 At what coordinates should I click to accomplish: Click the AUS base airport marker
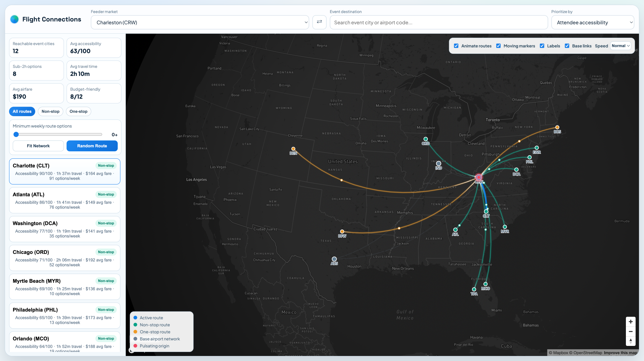[x=334, y=259]
